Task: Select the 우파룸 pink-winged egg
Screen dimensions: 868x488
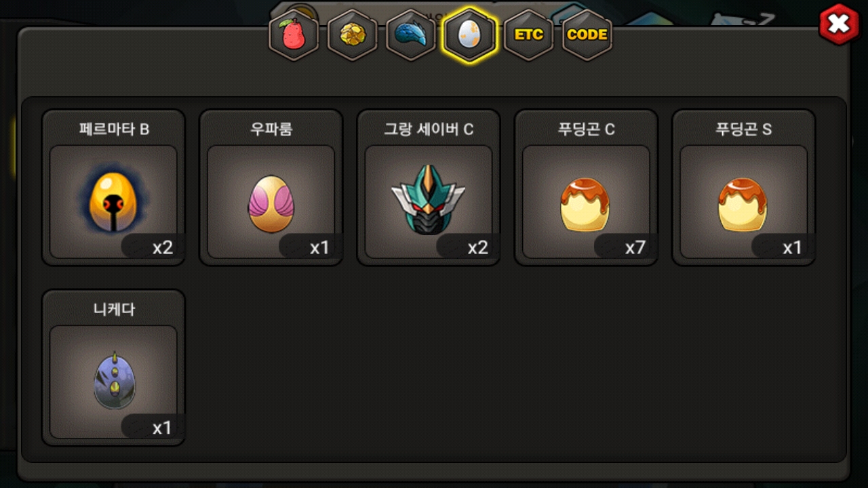Action: [x=271, y=204]
